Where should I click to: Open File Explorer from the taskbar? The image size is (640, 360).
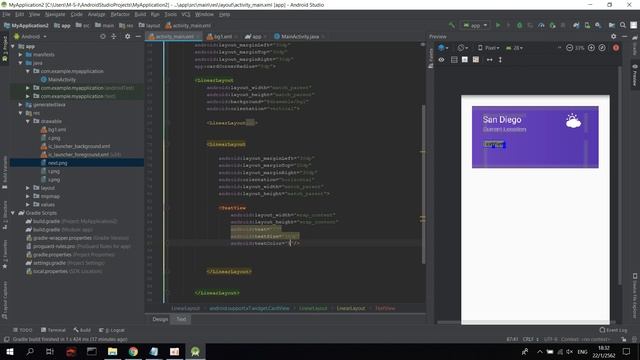[x=112, y=351]
